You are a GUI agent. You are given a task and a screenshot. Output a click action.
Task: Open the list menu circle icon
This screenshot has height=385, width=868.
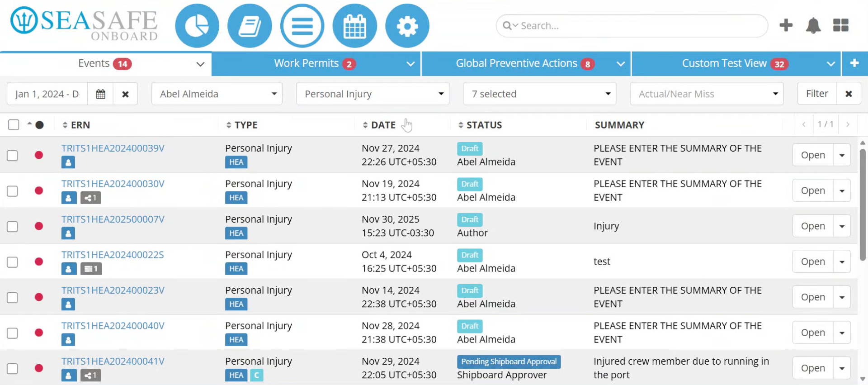[x=302, y=26]
